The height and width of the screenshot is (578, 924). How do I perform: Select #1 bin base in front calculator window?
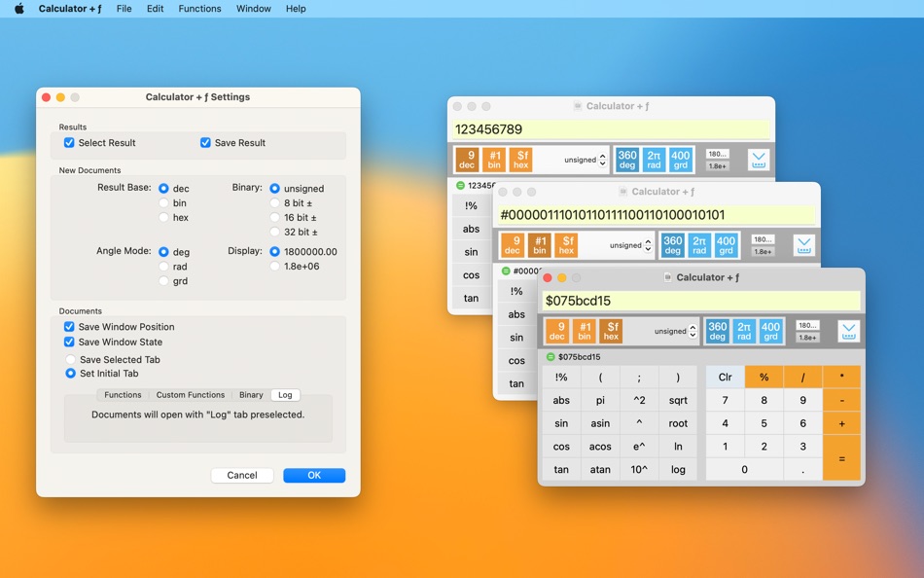click(x=584, y=331)
